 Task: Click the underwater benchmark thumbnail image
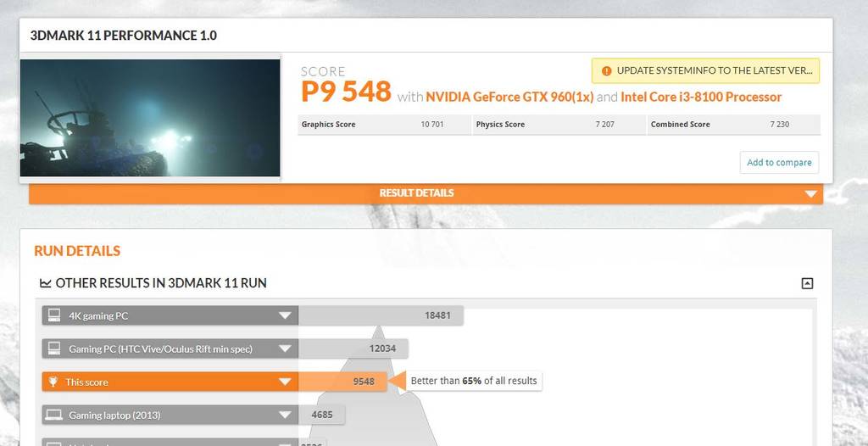(x=150, y=118)
